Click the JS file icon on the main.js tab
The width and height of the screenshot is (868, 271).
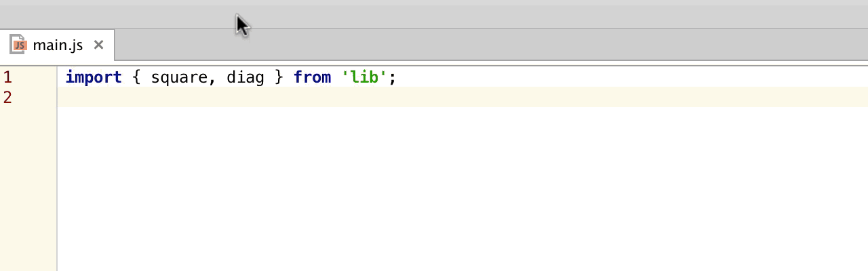point(18,45)
